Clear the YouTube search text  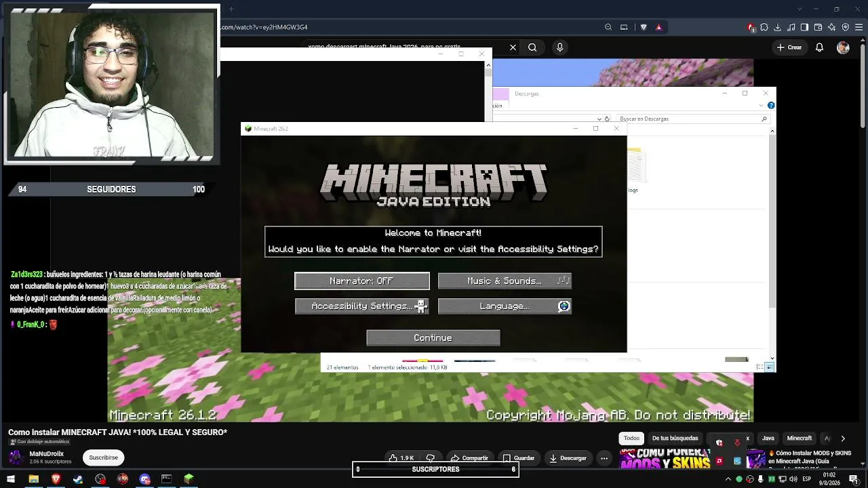[513, 47]
